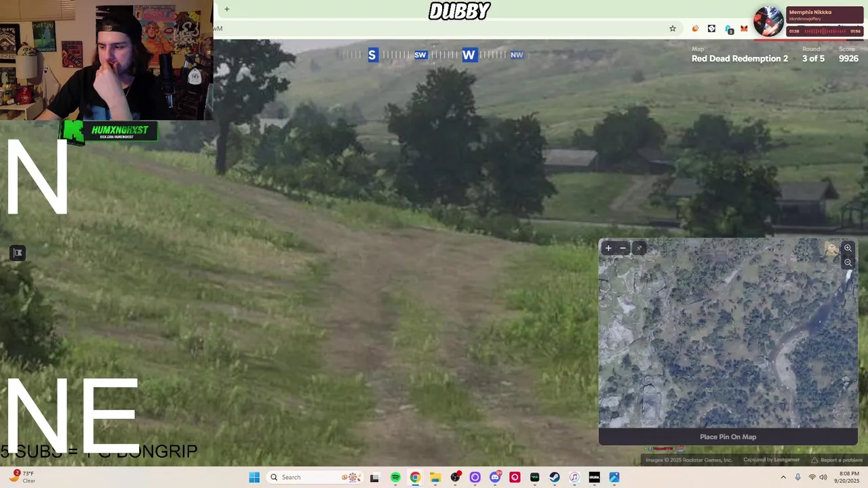Click the Memphis Nikkka album art
The width and height of the screenshot is (868, 488).
coord(769,22)
